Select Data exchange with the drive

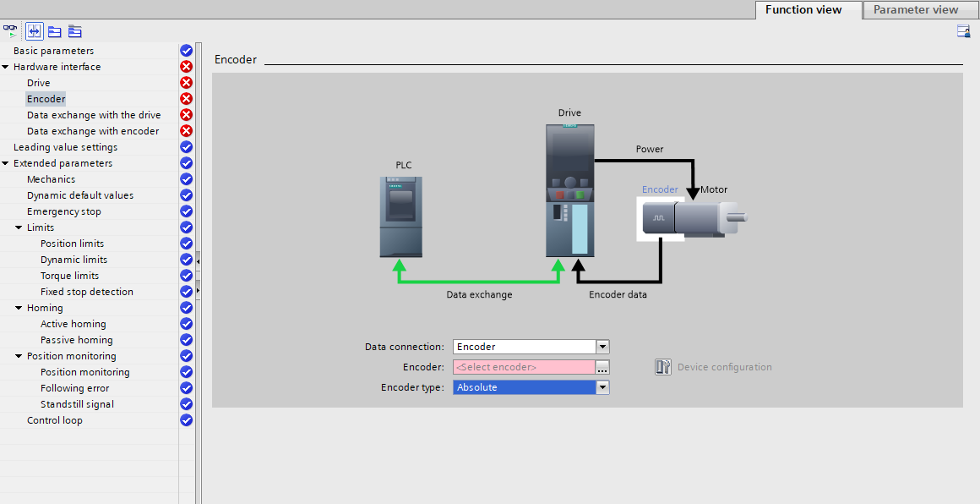pos(94,115)
